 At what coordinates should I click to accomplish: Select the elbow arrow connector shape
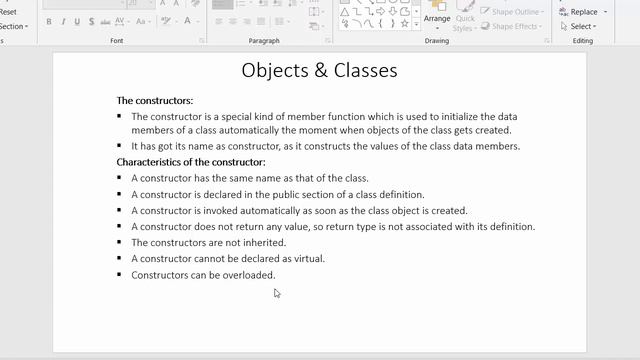tap(369, 12)
